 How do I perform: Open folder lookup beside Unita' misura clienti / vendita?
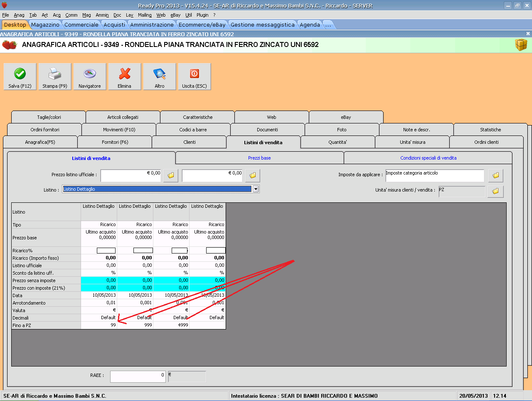click(496, 191)
